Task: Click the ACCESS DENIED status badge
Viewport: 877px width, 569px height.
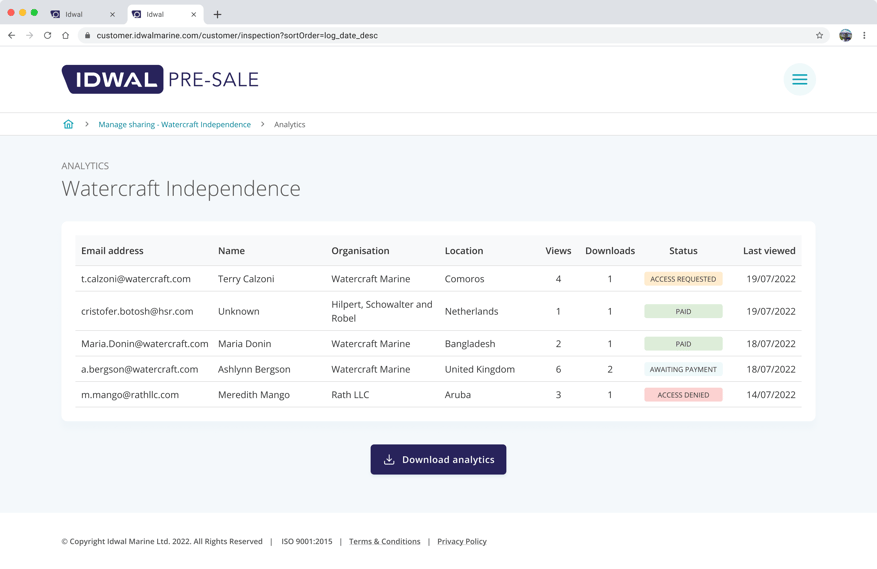Action: 683,394
